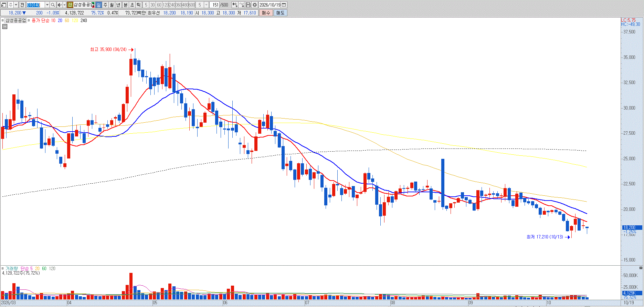This screenshot has height=307, width=644.
Task: Click the add-indicator candlestick icon
Action: coord(235,5)
